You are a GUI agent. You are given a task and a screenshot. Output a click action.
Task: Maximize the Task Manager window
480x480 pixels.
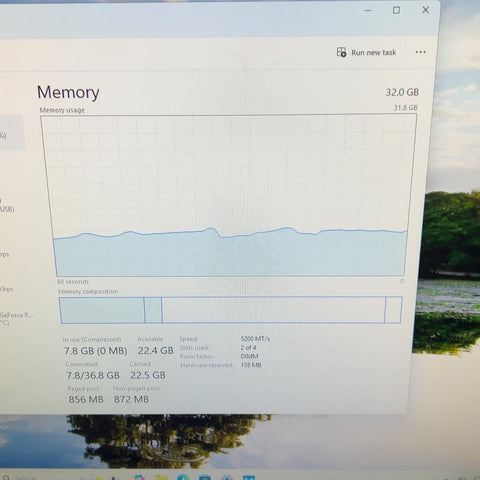pos(396,10)
